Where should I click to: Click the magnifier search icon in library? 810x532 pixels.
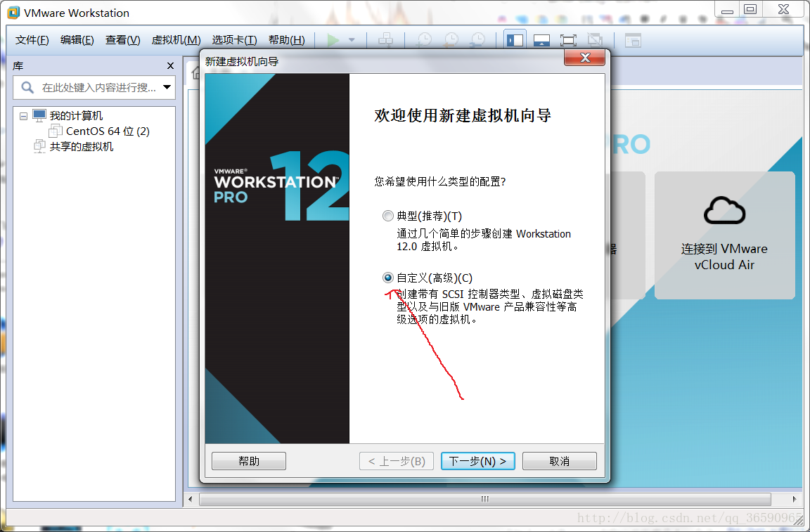[27, 87]
